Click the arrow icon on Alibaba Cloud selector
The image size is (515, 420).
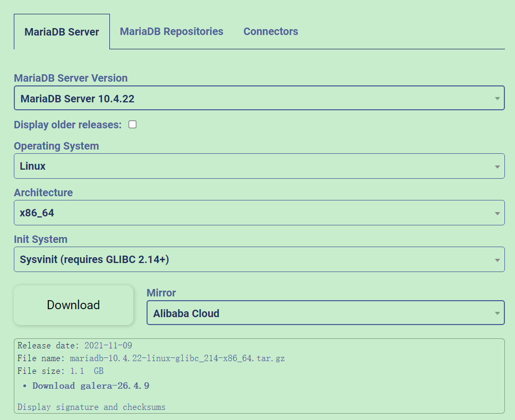point(497,313)
